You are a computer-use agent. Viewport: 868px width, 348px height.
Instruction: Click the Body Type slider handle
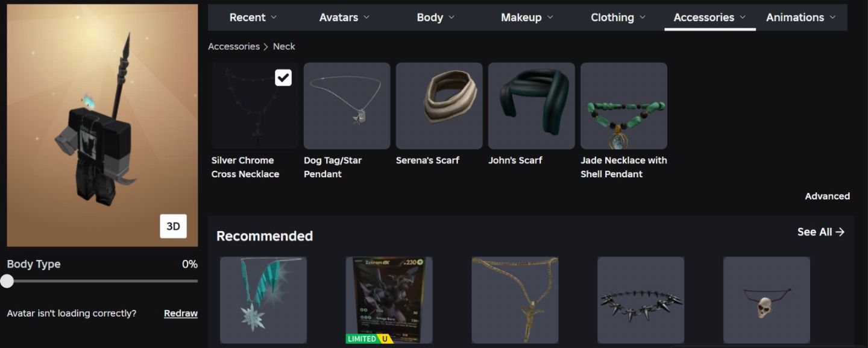[x=7, y=281]
